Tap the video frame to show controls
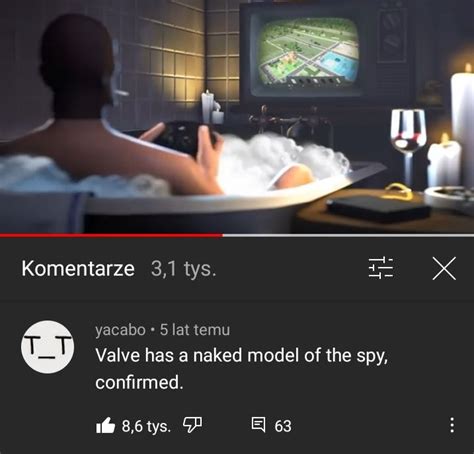This screenshot has width=474, height=454. (237, 117)
